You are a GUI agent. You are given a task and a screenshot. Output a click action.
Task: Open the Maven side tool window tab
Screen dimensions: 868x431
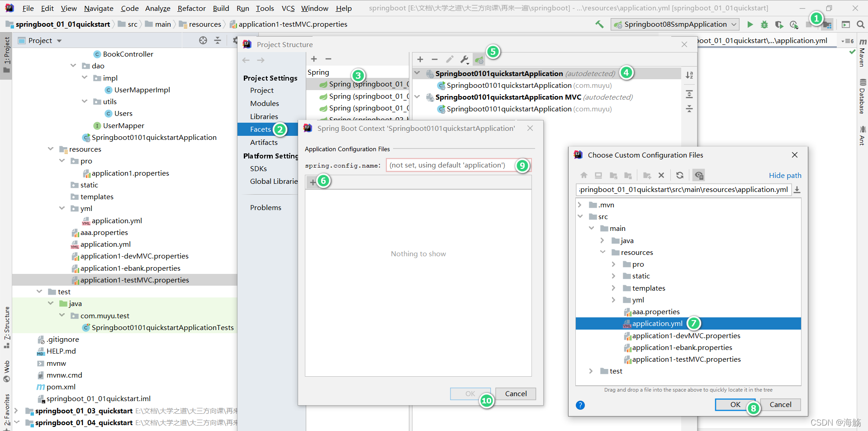point(862,53)
